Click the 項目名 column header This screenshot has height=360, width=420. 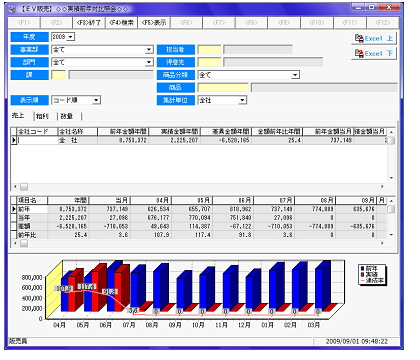coord(32,200)
